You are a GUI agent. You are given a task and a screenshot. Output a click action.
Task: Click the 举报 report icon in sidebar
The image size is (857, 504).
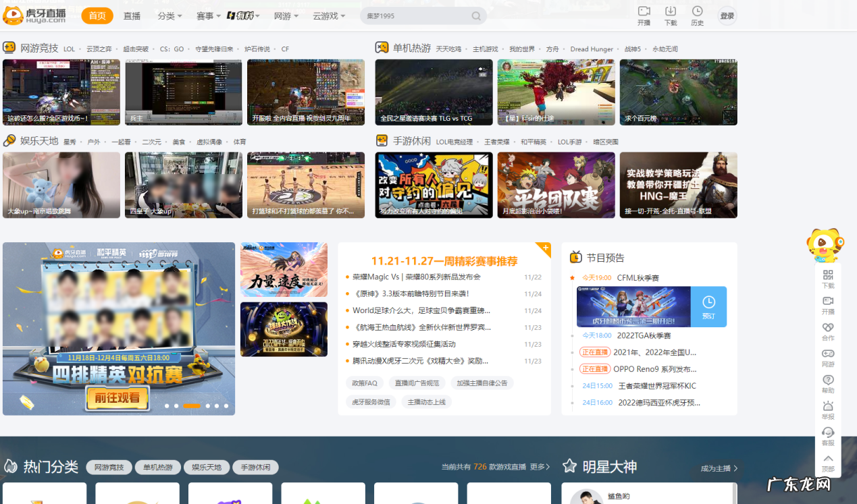point(828,406)
